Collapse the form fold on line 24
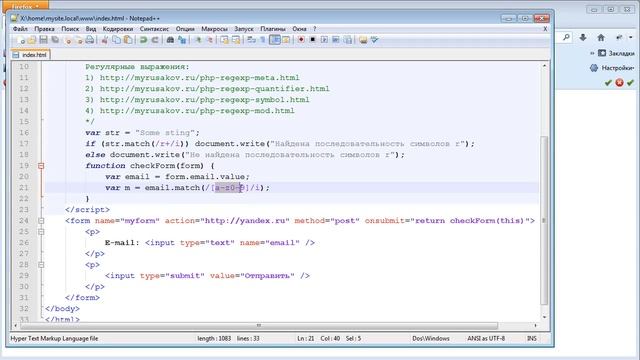640x360 pixels. click(41, 221)
